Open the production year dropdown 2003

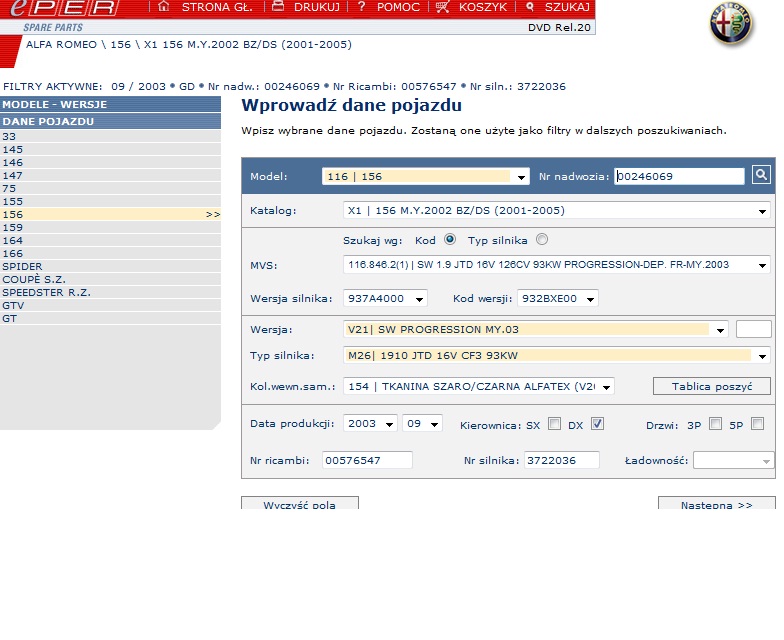[370, 424]
